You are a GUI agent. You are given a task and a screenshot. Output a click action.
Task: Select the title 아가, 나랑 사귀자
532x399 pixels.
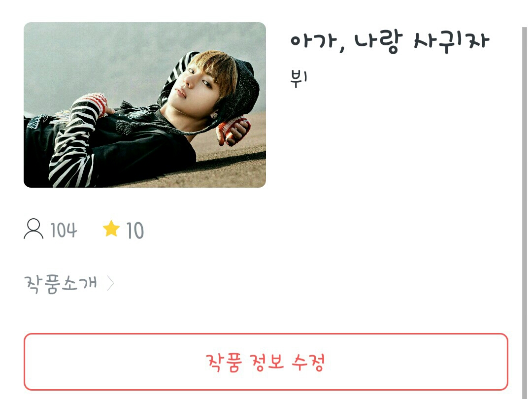click(x=390, y=42)
